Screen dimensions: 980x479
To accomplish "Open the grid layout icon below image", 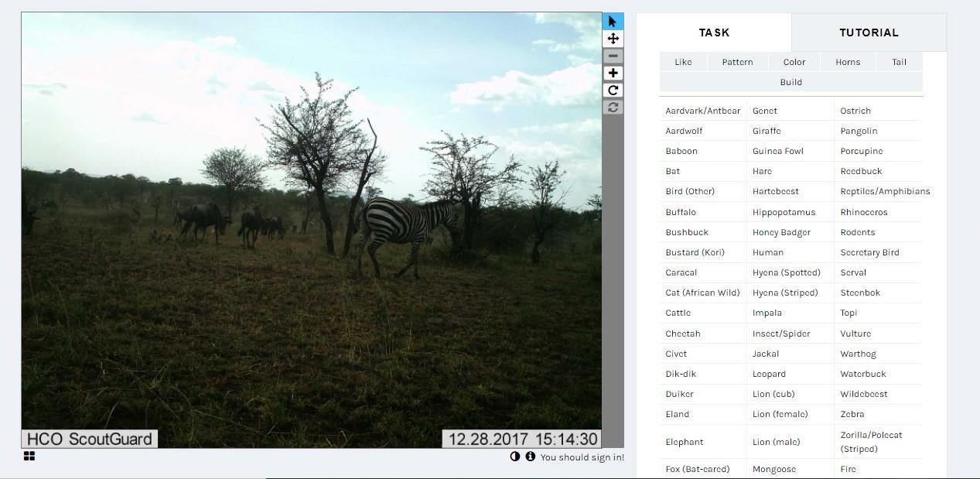I will point(29,457).
